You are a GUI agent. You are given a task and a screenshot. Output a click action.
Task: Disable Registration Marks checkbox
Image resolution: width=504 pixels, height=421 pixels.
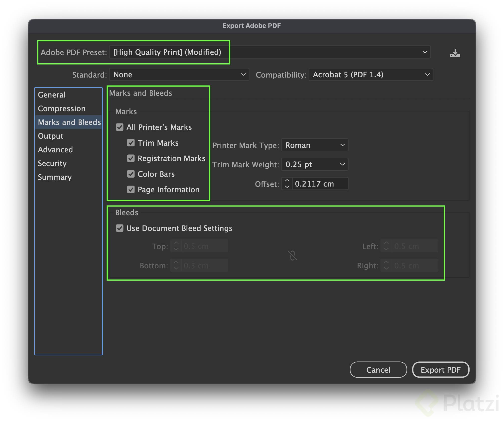[131, 158]
